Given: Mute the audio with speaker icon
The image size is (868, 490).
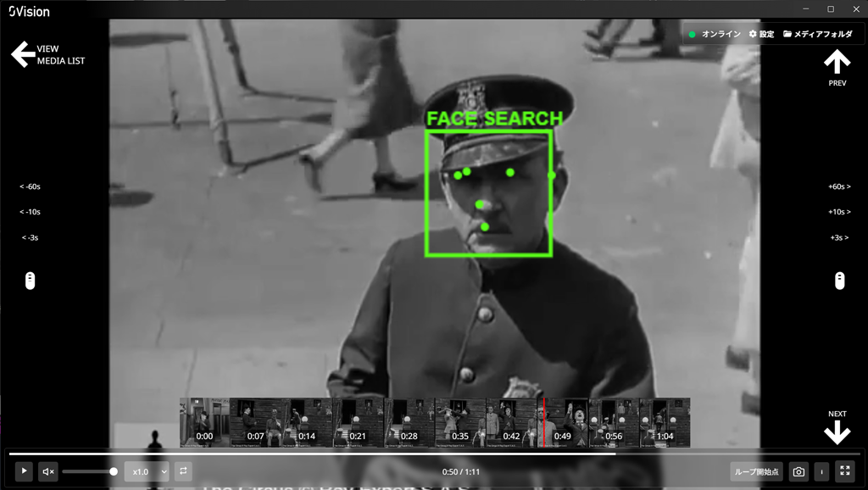Looking at the screenshot, I should tap(48, 471).
